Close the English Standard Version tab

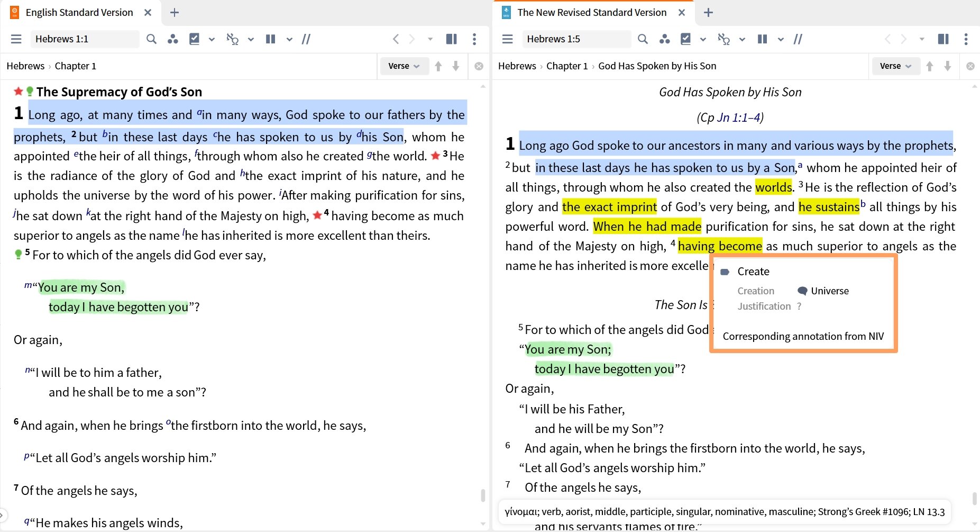pos(148,13)
